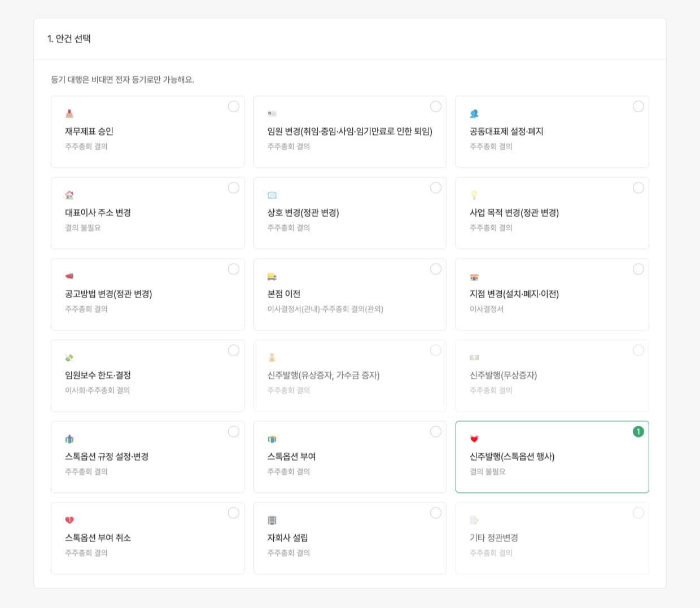Screen dimensions: 700x608
Task: Enable the radio button on 자회사 설립
Action: click(x=436, y=513)
